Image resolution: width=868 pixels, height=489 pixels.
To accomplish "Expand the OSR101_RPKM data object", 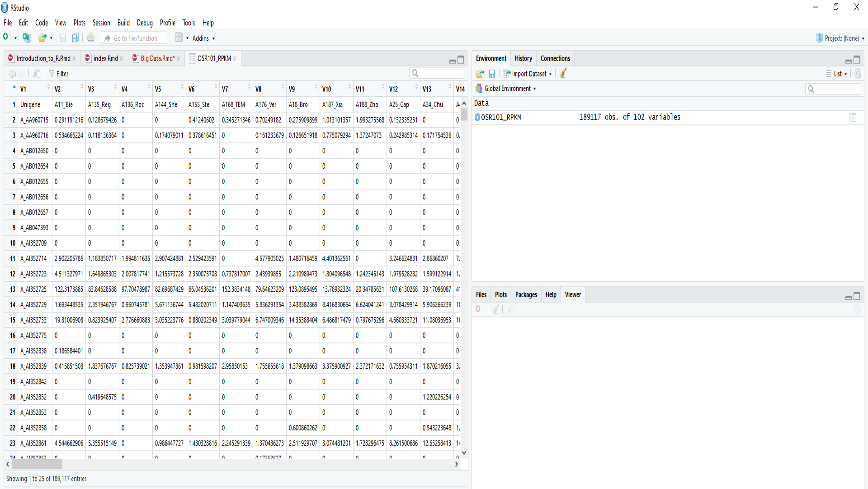I will [x=477, y=117].
